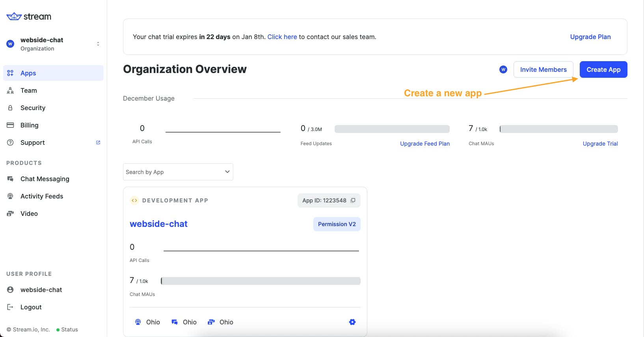Click the Chat Messaging bubbles icon
644x337 pixels.
(x=11, y=179)
